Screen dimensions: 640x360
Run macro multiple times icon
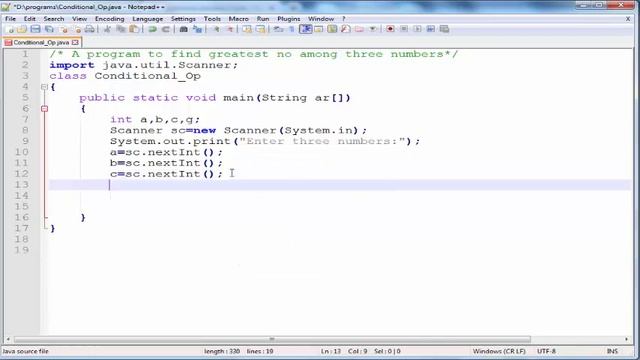pos(431,29)
